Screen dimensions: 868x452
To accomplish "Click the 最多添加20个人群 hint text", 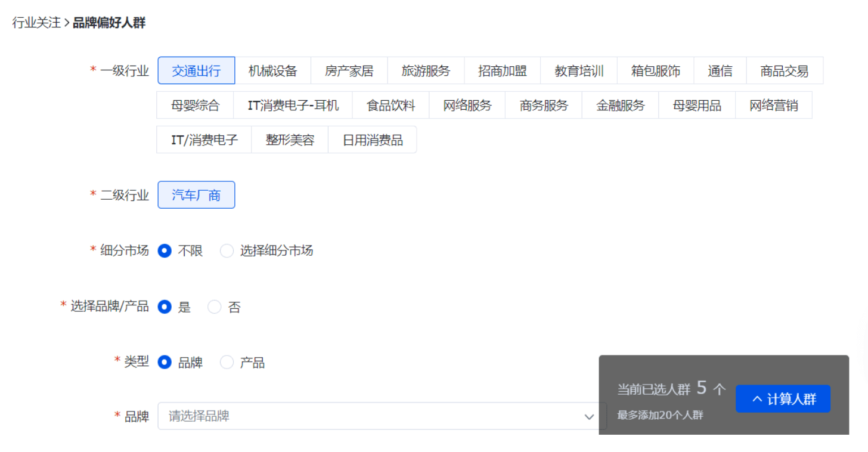I will tap(660, 415).
